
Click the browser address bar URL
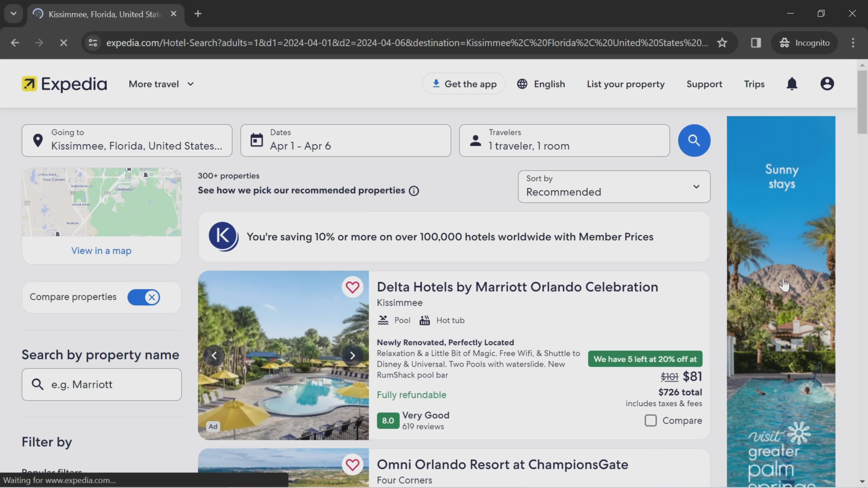[407, 43]
